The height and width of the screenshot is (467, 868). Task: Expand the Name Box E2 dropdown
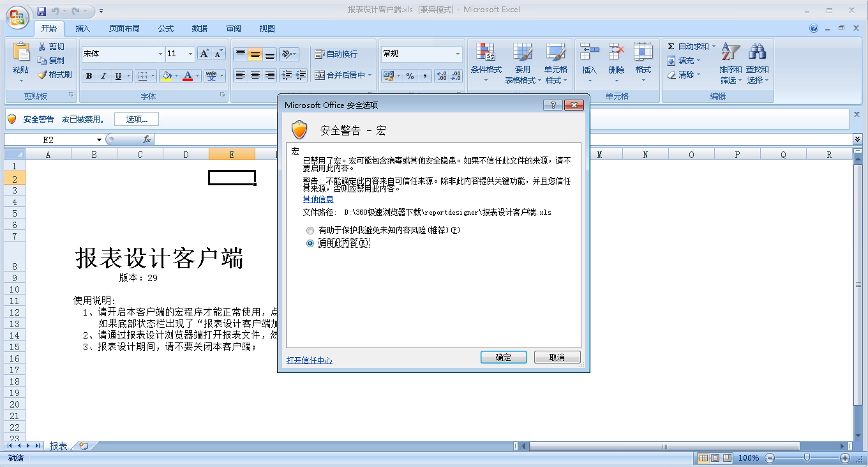click(x=99, y=140)
